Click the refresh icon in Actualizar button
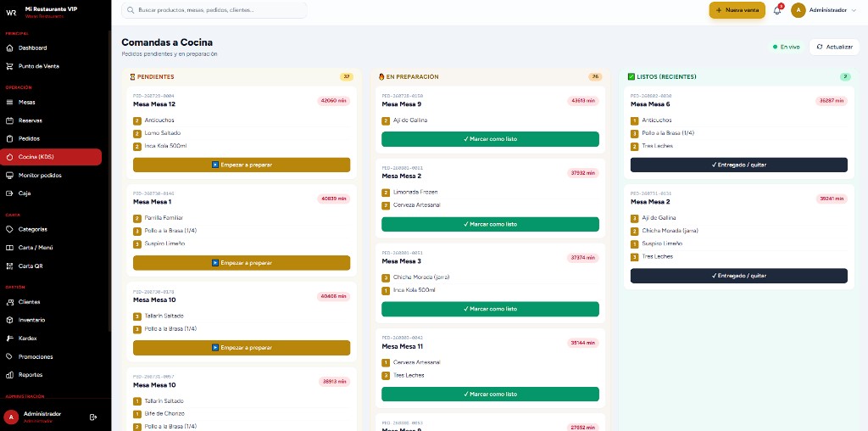 pos(820,48)
